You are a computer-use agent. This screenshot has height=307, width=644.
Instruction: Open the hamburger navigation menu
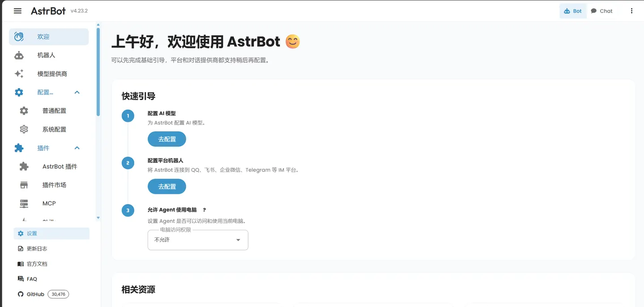(x=17, y=11)
